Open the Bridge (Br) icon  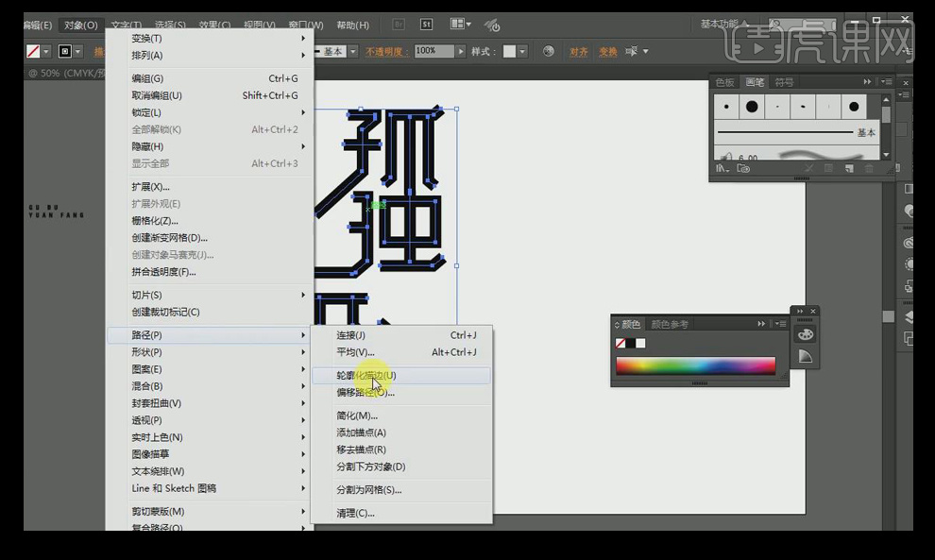pos(399,24)
